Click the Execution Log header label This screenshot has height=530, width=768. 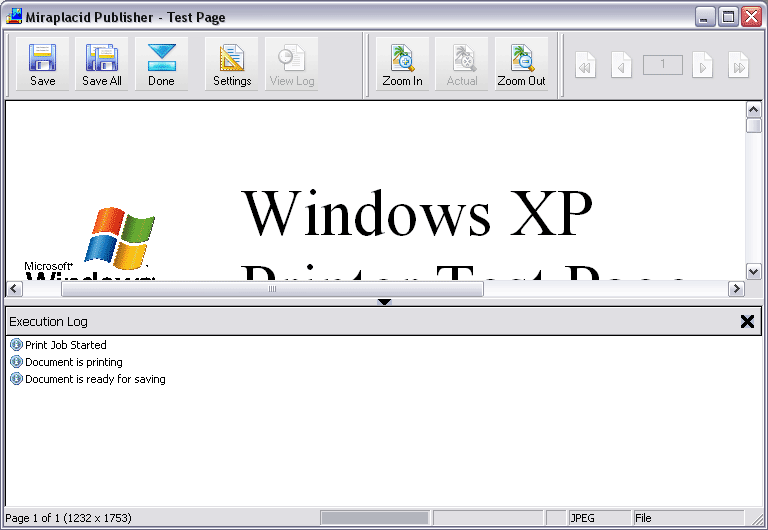[x=48, y=322]
